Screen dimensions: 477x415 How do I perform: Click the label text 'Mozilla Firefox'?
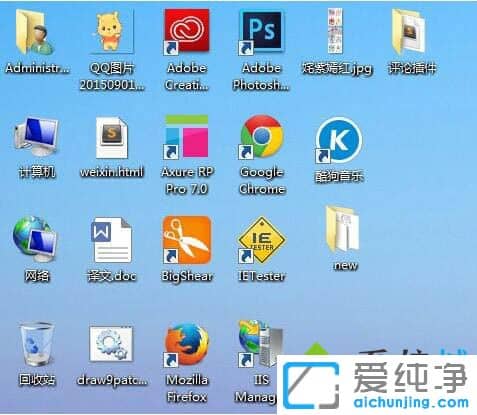(187, 388)
